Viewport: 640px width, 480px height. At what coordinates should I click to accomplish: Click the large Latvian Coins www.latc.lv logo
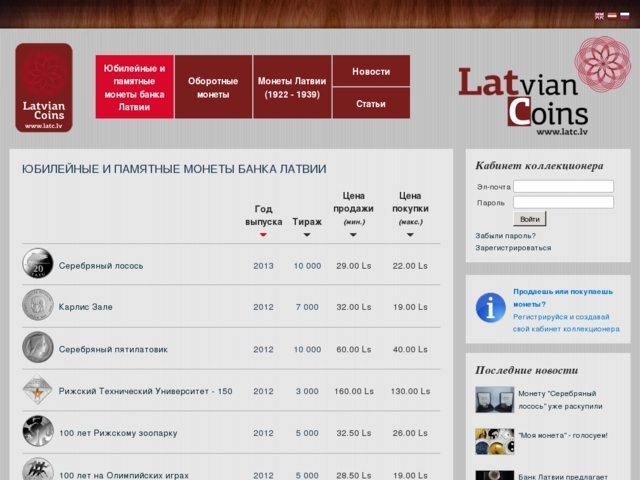(x=544, y=87)
